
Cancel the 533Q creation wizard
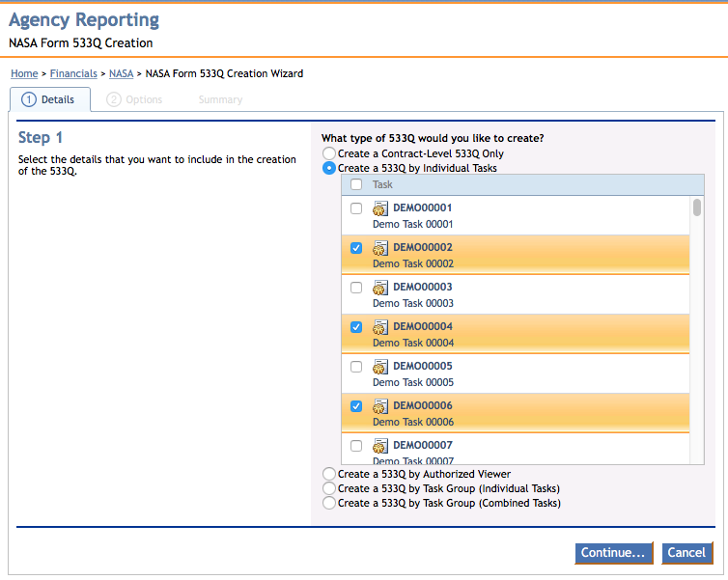tap(686, 553)
